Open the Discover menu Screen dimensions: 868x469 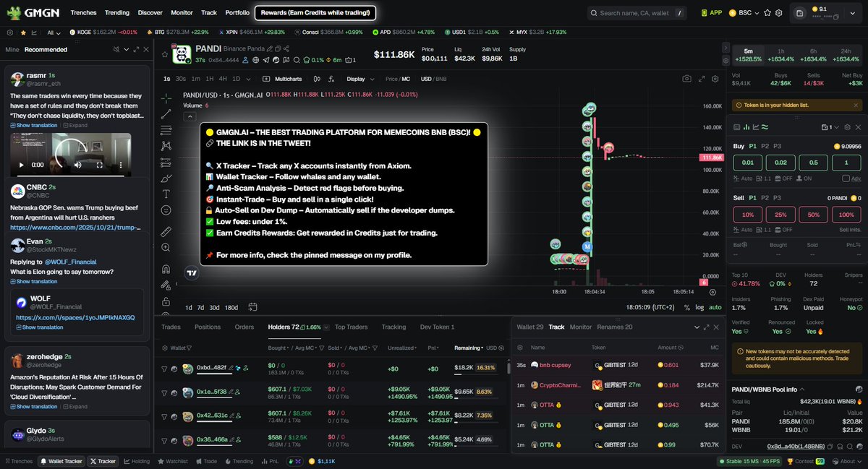pyautogui.click(x=150, y=13)
